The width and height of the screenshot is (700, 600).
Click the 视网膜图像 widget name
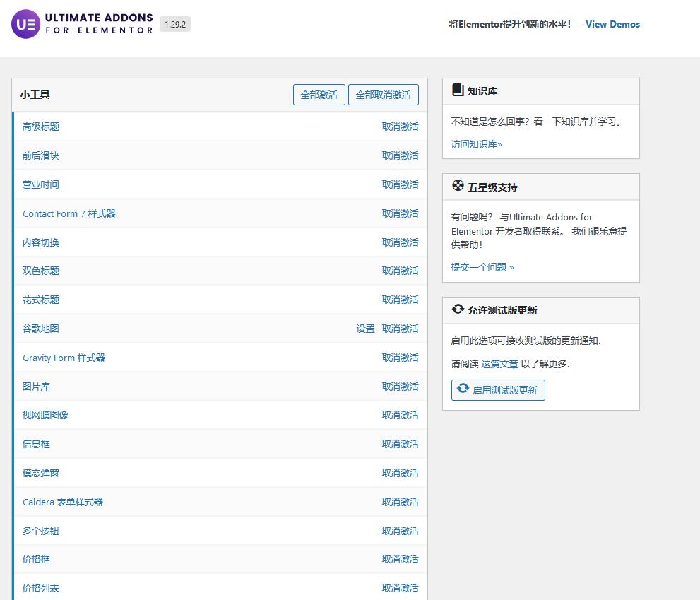[x=45, y=415]
